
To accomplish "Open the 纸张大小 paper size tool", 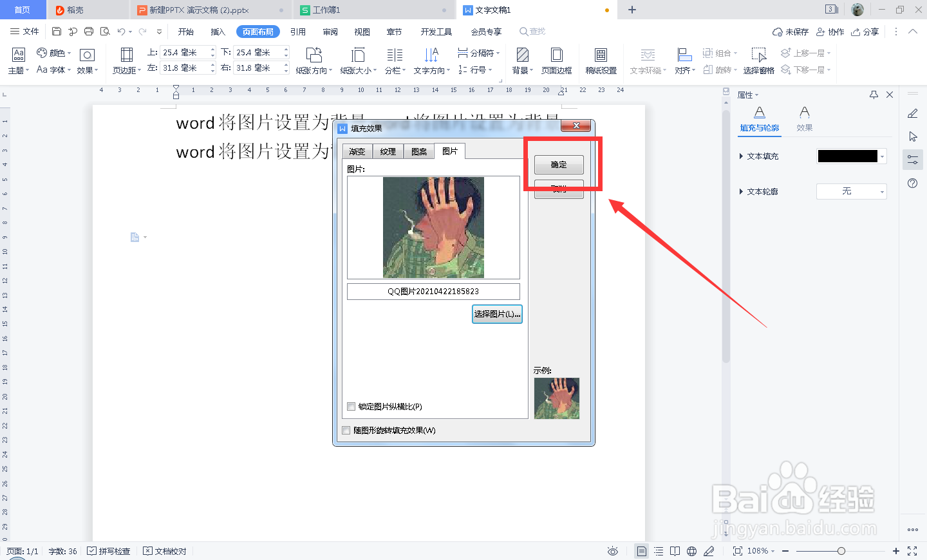I will click(359, 61).
